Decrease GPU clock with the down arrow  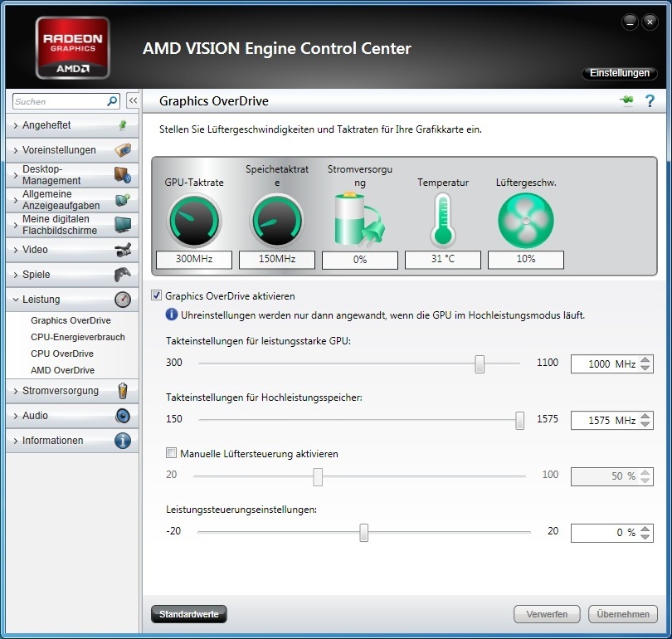pyautogui.click(x=645, y=368)
